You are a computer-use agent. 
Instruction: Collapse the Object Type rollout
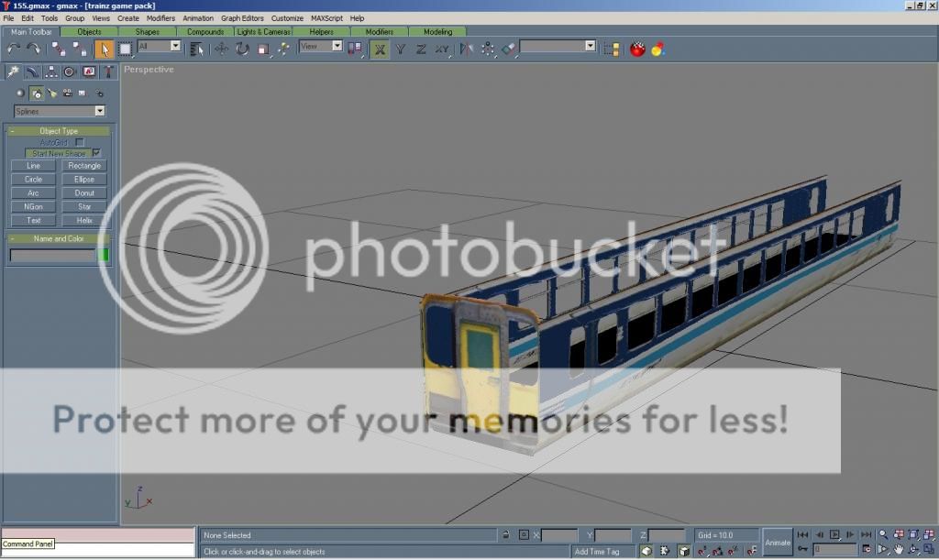pos(59,131)
